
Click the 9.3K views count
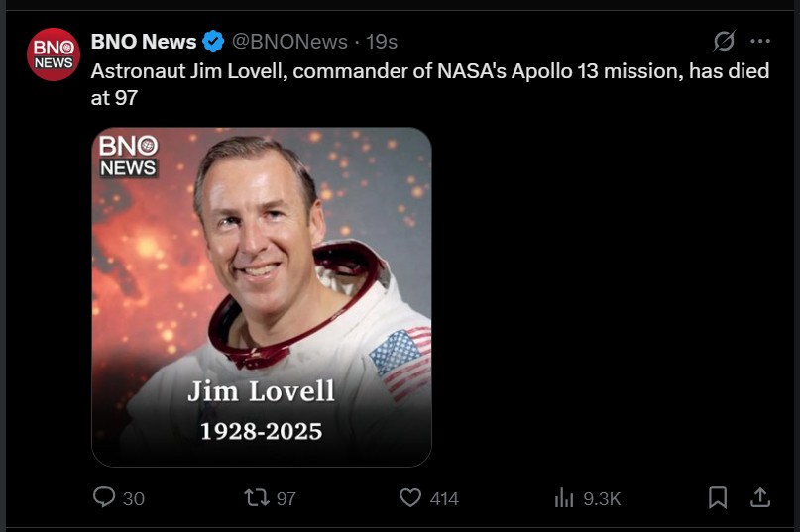point(601,499)
